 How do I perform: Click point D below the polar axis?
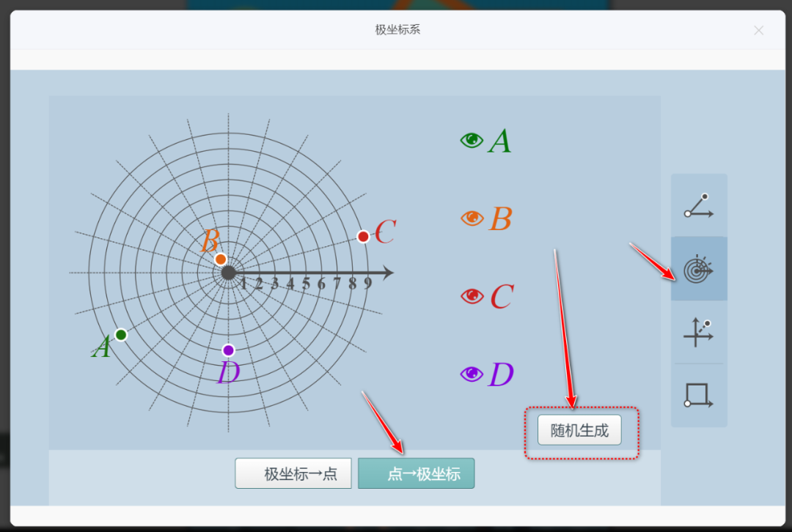228,350
